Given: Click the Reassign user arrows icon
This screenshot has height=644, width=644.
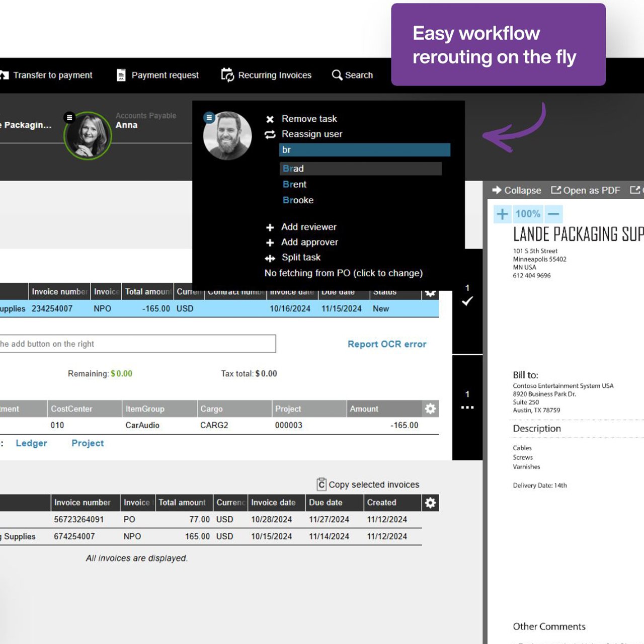Looking at the screenshot, I should pyautogui.click(x=270, y=134).
